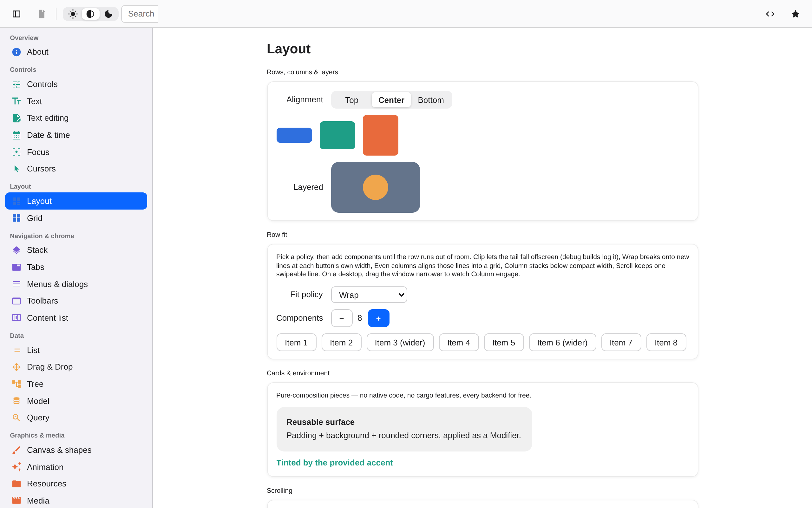Click 'Rows, columns & layers' section label
812x508 pixels.
(x=302, y=72)
